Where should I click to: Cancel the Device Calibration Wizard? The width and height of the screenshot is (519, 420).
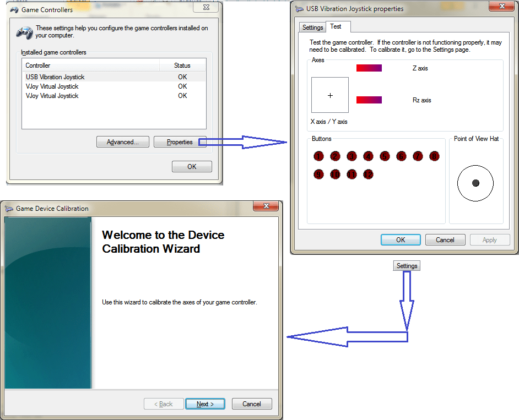(x=252, y=404)
